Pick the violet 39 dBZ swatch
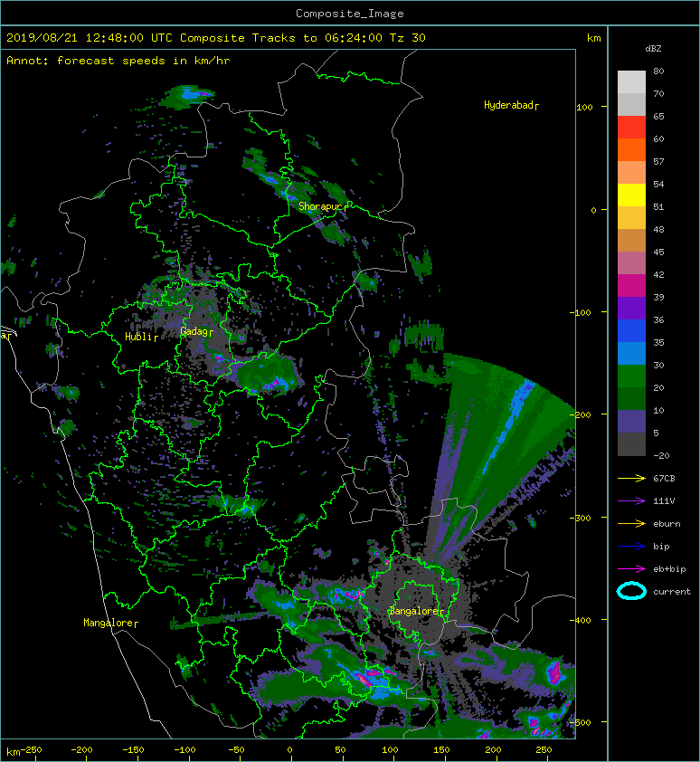 click(631, 308)
